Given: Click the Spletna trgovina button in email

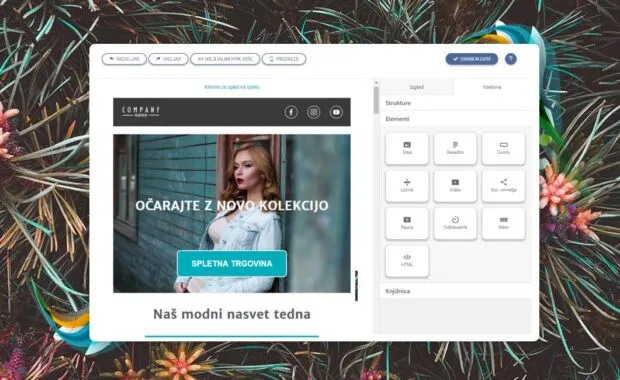Looking at the screenshot, I should click(x=232, y=263).
